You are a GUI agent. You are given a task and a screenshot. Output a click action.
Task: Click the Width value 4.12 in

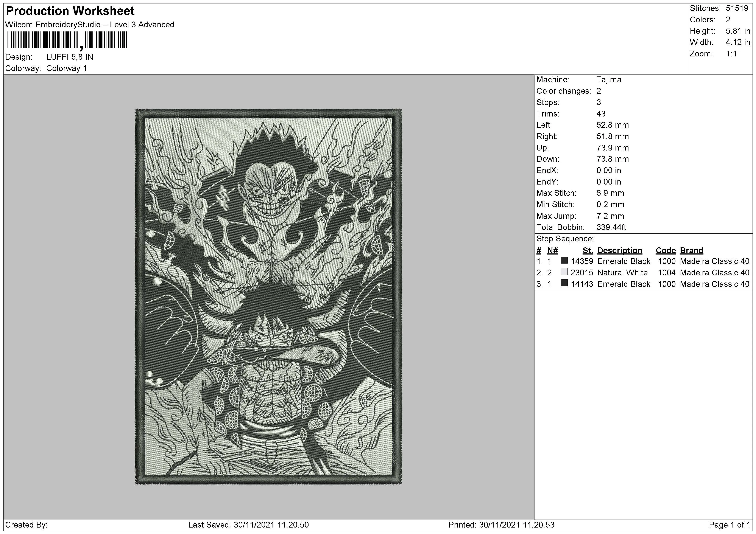(738, 42)
